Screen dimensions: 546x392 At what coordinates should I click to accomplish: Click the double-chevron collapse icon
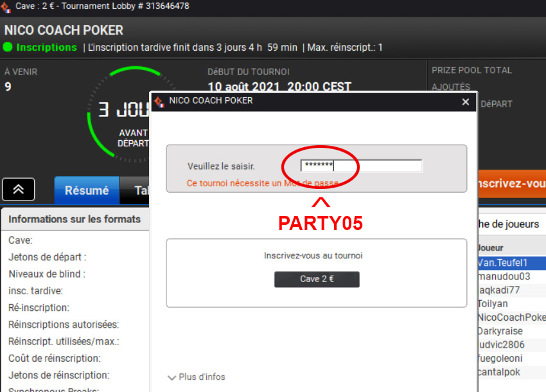(19, 190)
